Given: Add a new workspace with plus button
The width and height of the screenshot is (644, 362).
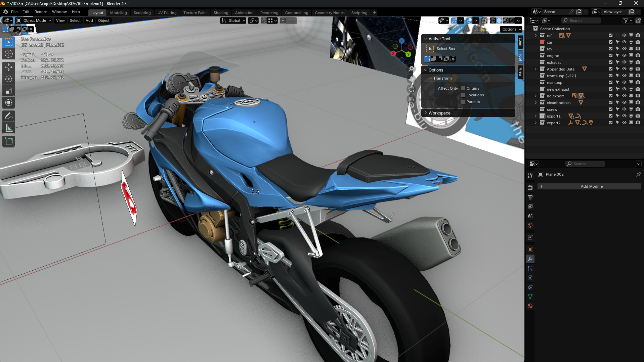Looking at the screenshot, I should click(374, 13).
